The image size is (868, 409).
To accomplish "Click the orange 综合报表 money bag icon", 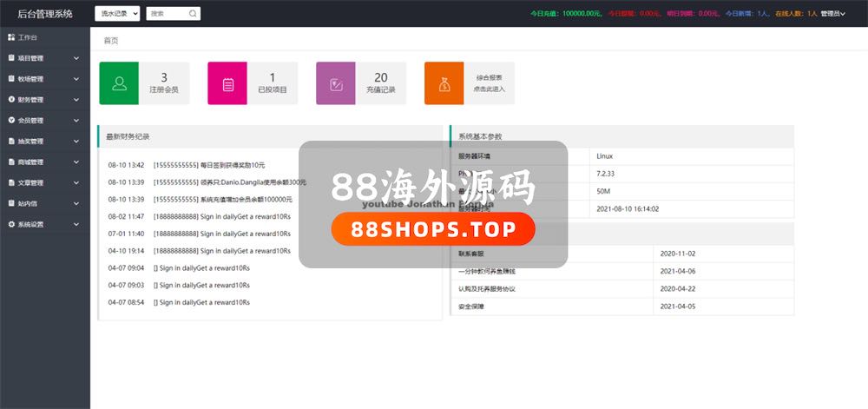I will (x=444, y=83).
